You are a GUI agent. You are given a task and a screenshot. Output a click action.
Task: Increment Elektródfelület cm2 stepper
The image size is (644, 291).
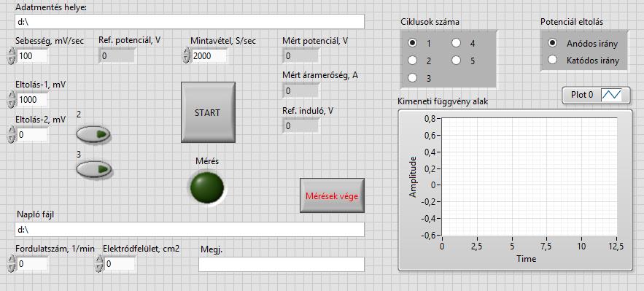pos(99,260)
